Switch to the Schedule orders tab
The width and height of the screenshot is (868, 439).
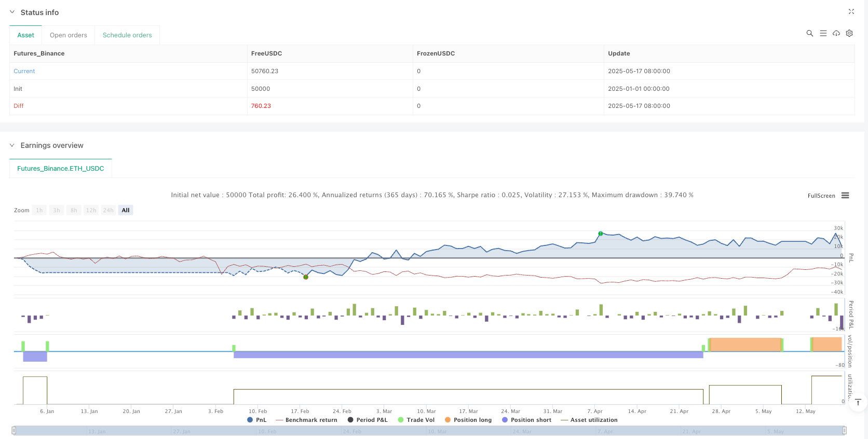(x=127, y=35)
